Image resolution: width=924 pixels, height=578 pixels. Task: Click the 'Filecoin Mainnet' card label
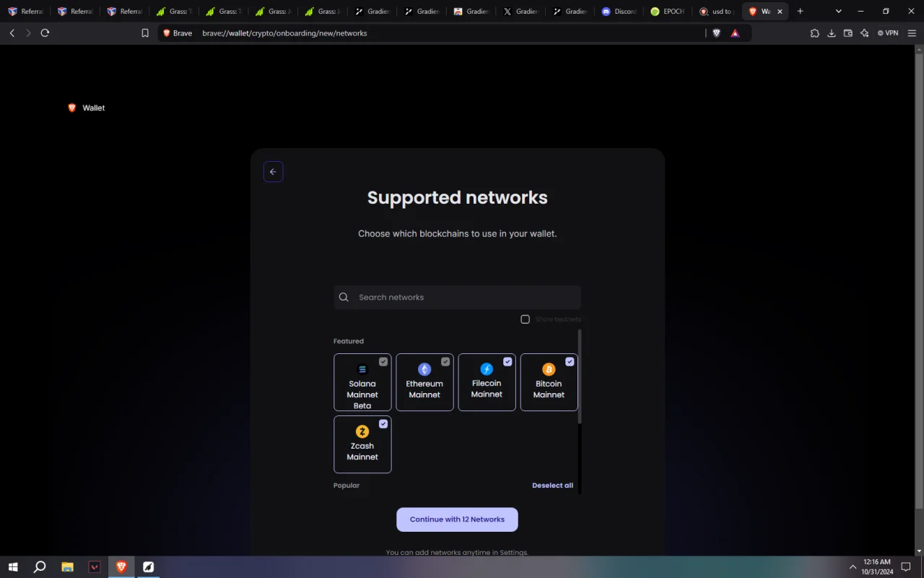[x=487, y=389]
